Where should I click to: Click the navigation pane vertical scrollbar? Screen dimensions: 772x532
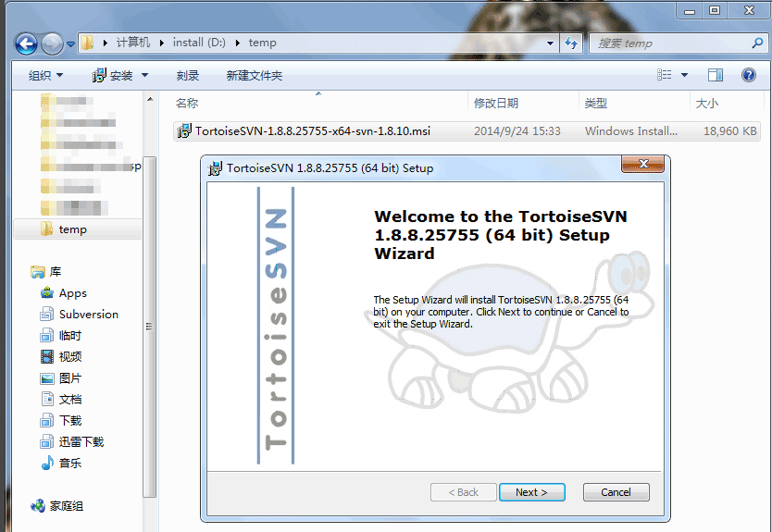point(150,326)
